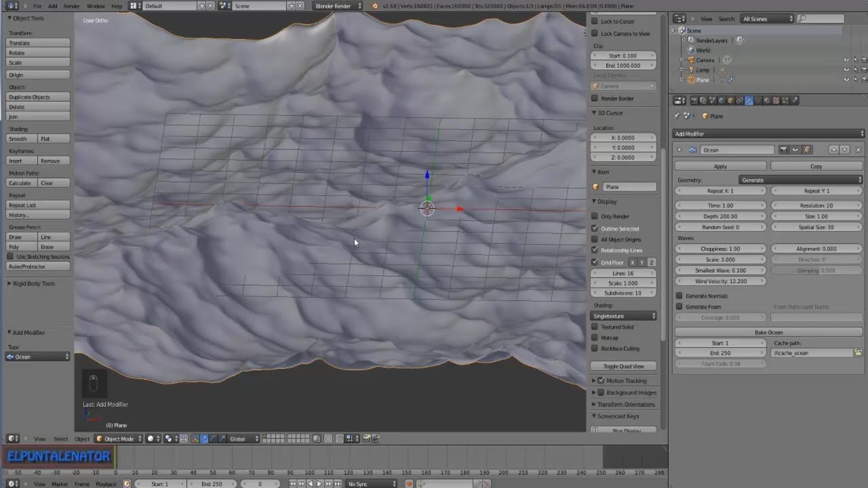
Task: Uncheck the Outline Selected checkbox
Action: [595, 228]
